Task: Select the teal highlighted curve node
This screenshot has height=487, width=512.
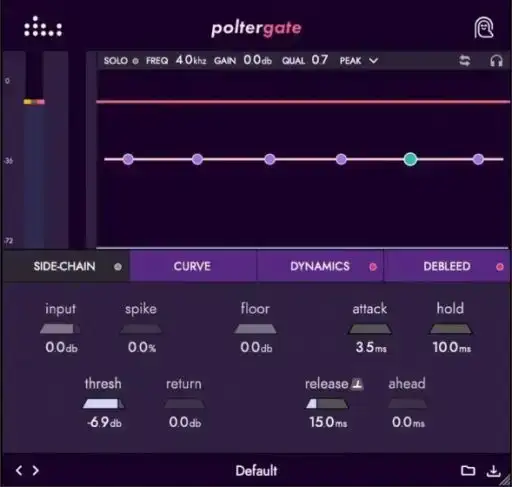Action: pyautogui.click(x=410, y=159)
